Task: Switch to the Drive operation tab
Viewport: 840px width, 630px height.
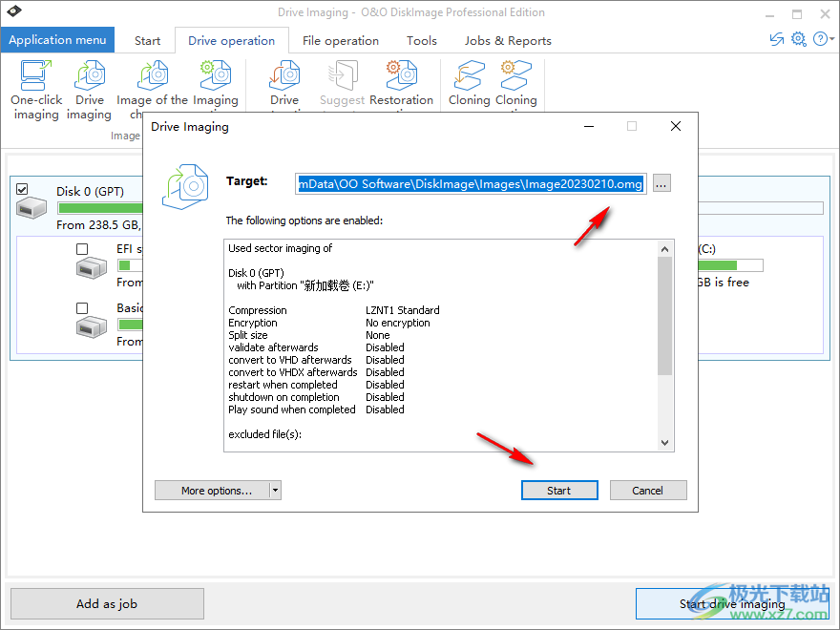Action: [231, 41]
